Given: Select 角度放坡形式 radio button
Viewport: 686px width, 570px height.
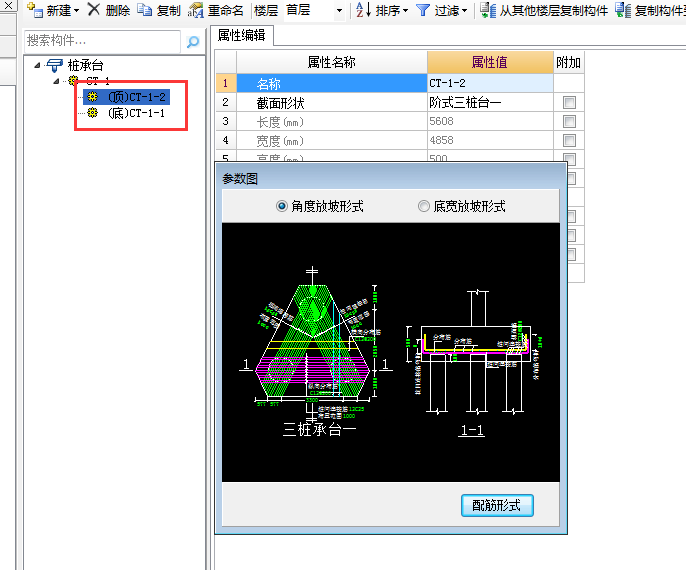Looking at the screenshot, I should (282, 206).
